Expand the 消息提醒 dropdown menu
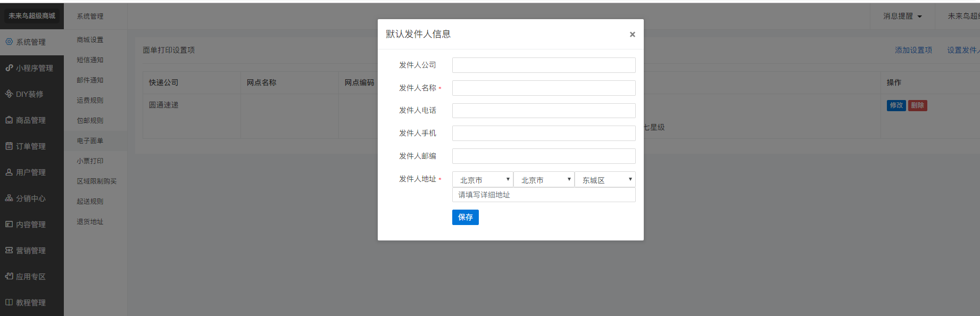980x316 pixels. [x=902, y=16]
